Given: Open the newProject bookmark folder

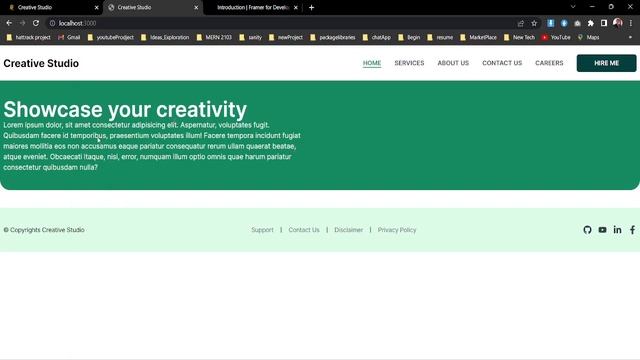Looking at the screenshot, I should 286,37.
